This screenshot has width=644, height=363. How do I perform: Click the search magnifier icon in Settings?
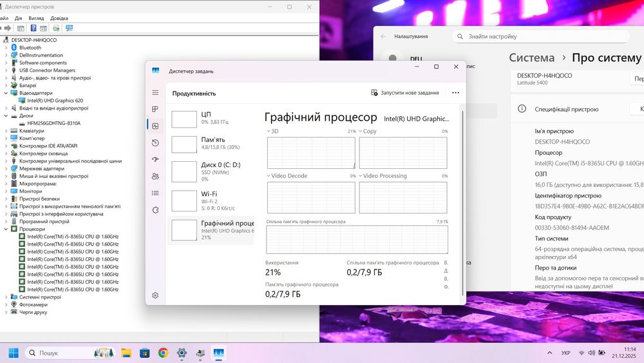[460, 36]
